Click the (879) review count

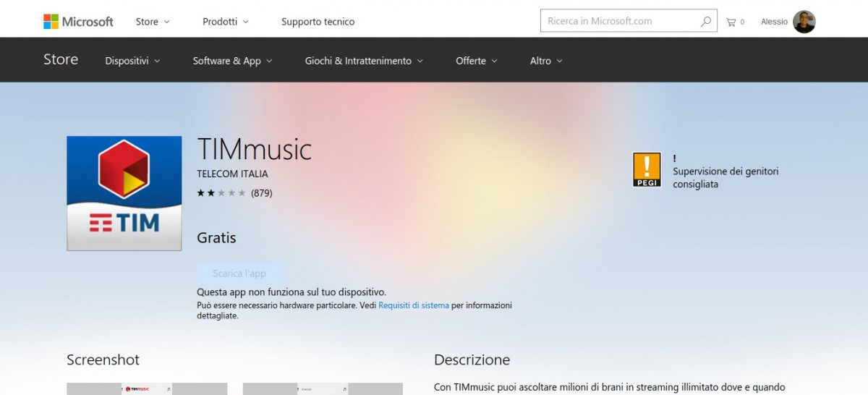[x=261, y=193]
